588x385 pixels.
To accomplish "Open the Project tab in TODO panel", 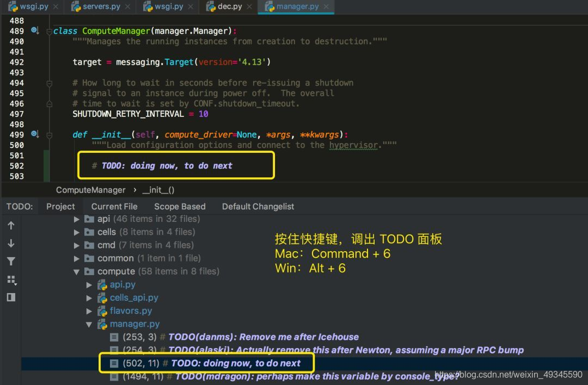I will tap(60, 206).
